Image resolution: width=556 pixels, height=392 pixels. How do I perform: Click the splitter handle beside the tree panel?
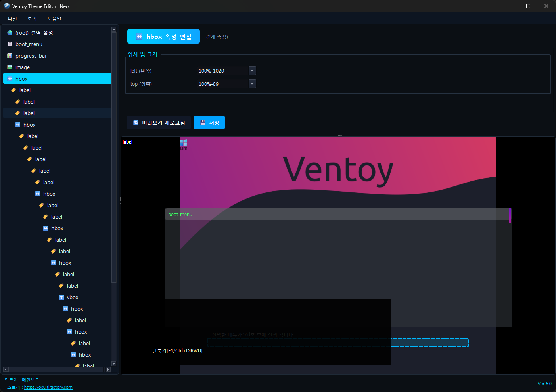coord(120,200)
